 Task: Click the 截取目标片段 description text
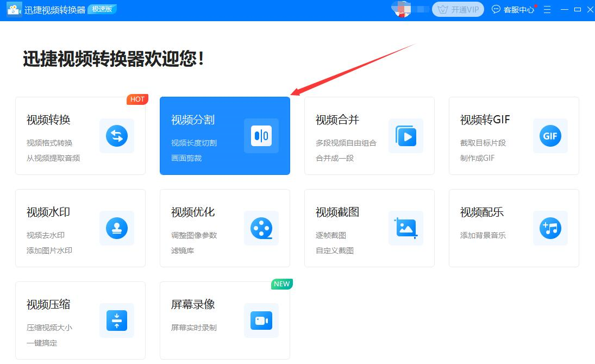pyautogui.click(x=483, y=143)
